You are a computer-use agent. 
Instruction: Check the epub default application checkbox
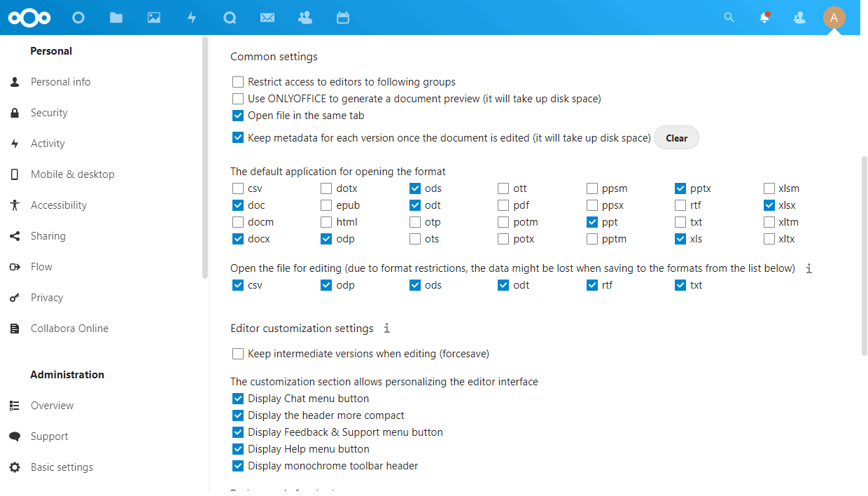click(x=326, y=205)
